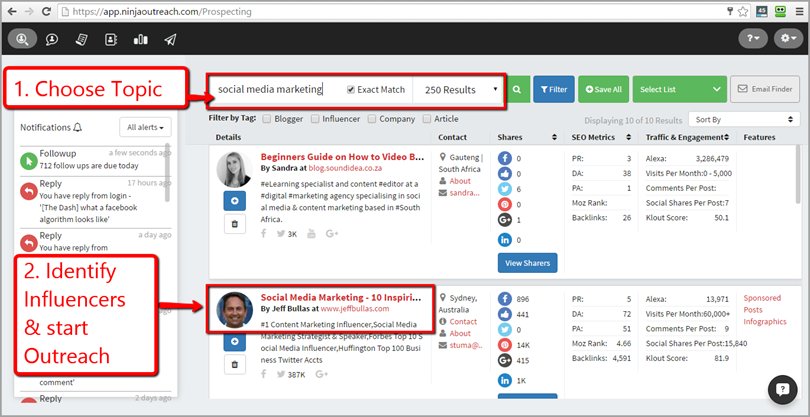Open the chat support bubble icon
810x417 pixels.
pyautogui.click(x=783, y=390)
